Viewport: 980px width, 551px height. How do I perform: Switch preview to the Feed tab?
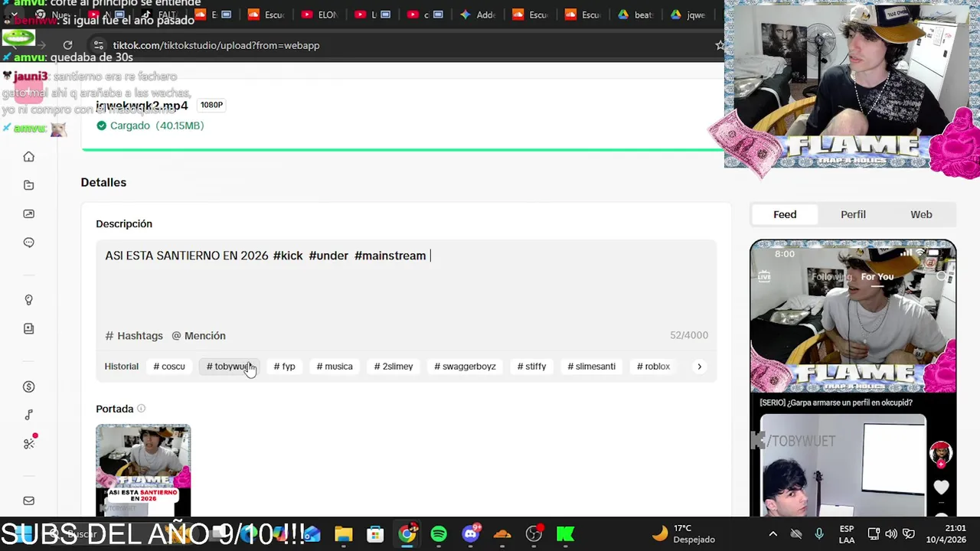[785, 214]
